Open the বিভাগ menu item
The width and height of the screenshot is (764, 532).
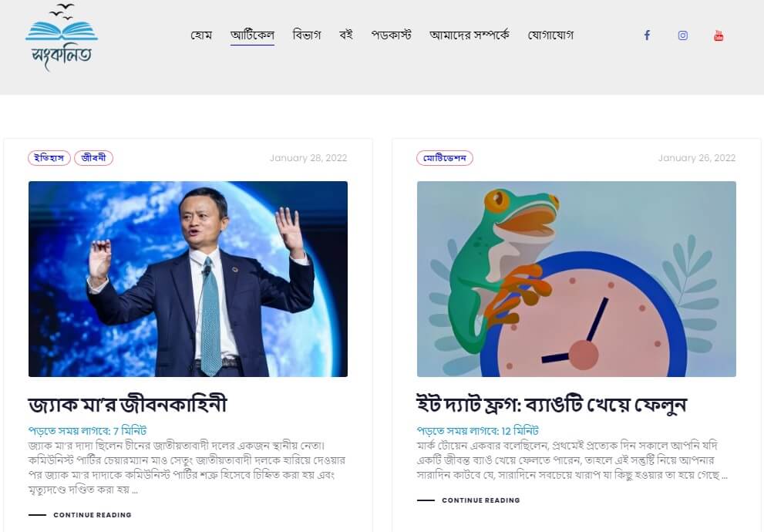(307, 35)
